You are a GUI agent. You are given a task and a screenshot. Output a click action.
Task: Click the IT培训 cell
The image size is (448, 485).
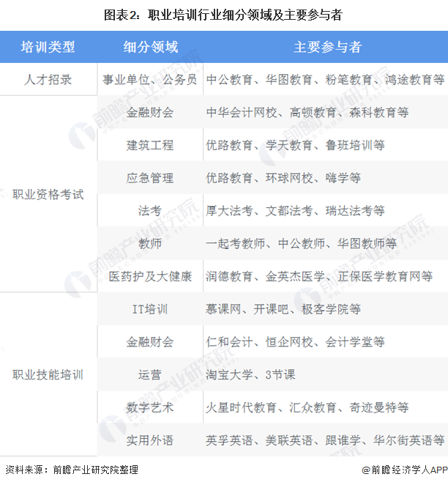coord(150,309)
